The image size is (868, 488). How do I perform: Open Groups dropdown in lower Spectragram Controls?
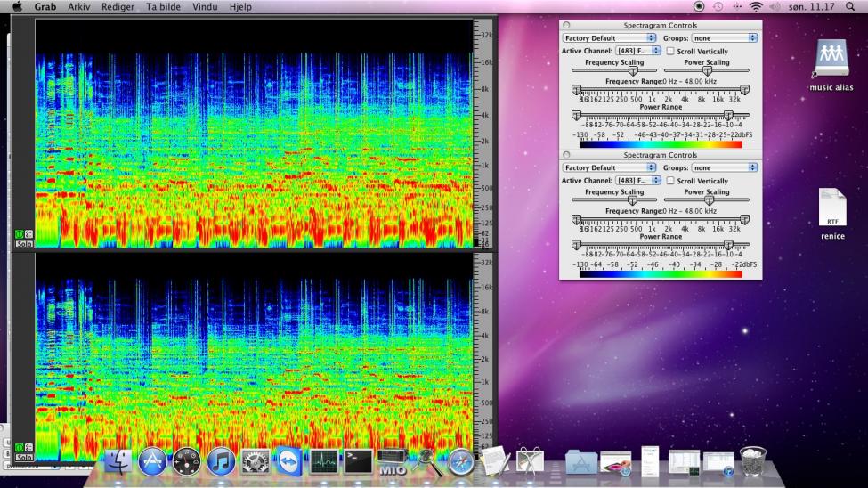(x=725, y=167)
